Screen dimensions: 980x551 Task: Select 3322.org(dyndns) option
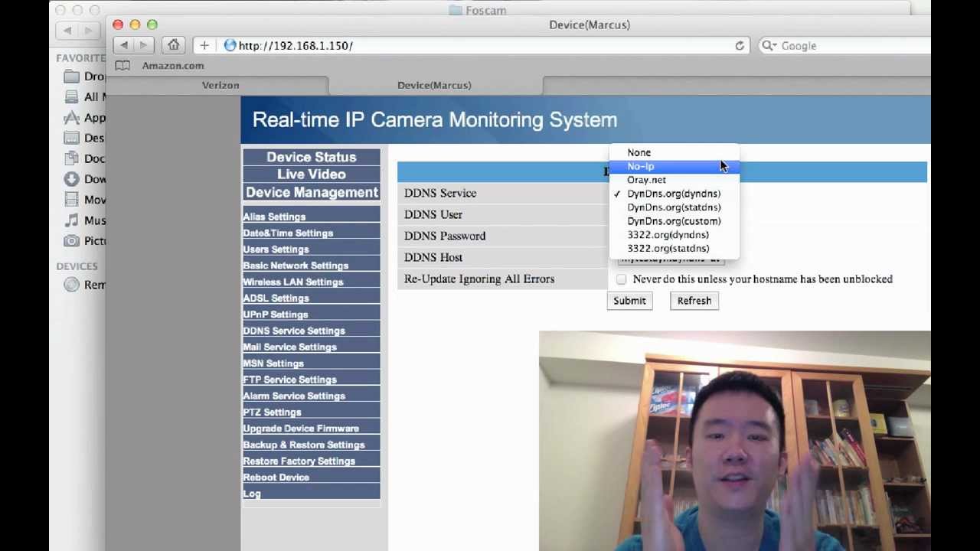674,235
